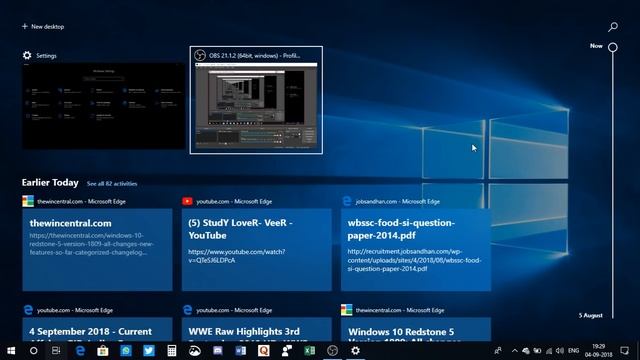Open Settings gear icon on taskbar
The width and height of the screenshot is (640, 360).
356,351
